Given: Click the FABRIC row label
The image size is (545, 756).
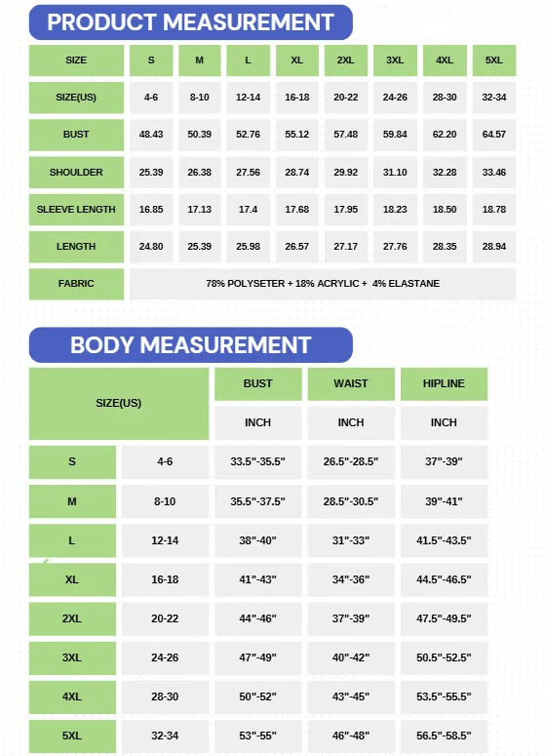Looking at the screenshot, I should click(76, 284).
